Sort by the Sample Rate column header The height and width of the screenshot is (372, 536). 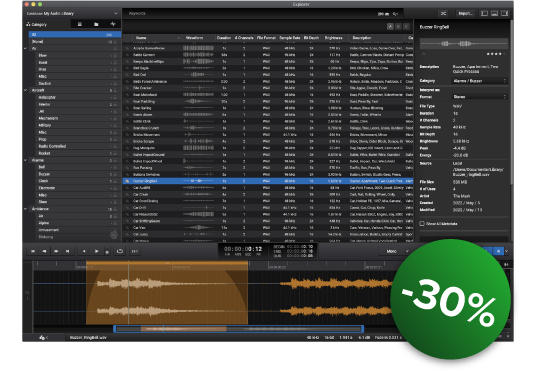(x=290, y=38)
